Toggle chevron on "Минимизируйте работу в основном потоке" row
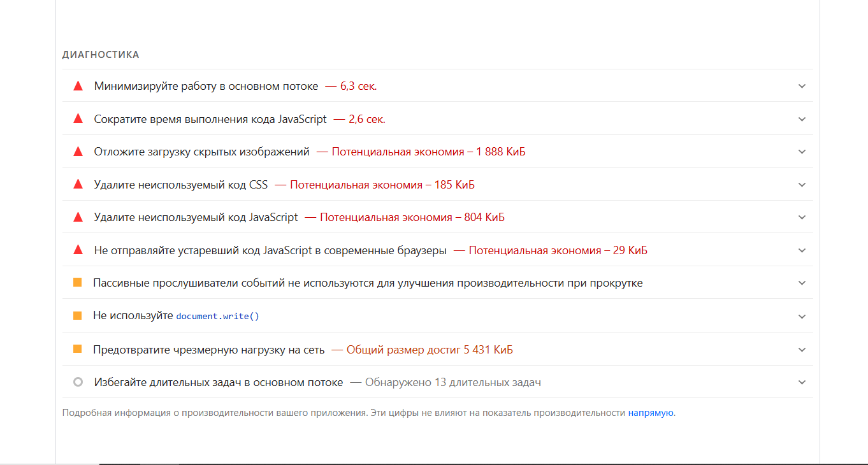This screenshot has width=868, height=465. [x=802, y=86]
